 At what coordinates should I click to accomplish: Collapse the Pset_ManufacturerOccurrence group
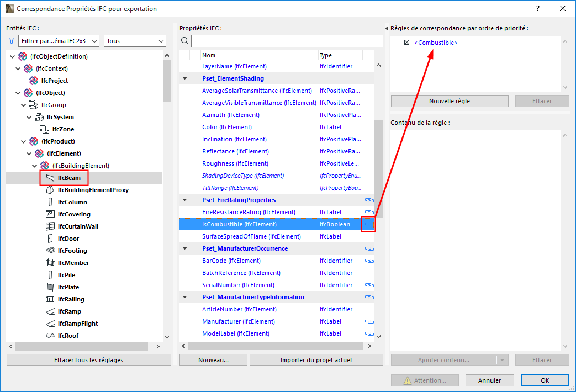click(x=185, y=248)
